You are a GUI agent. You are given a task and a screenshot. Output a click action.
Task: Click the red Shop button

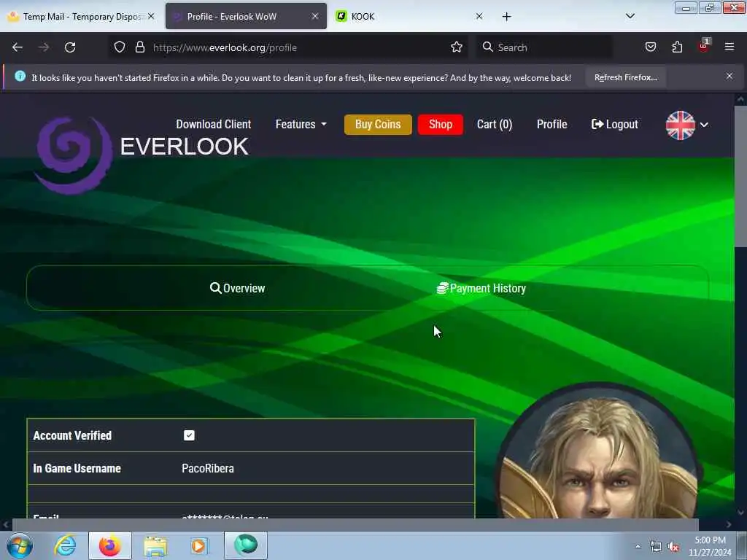click(x=440, y=124)
